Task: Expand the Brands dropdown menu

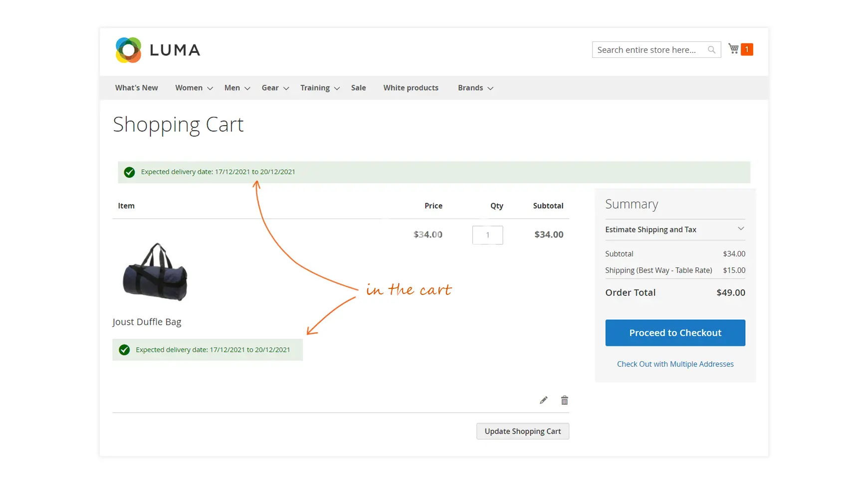Action: [475, 88]
